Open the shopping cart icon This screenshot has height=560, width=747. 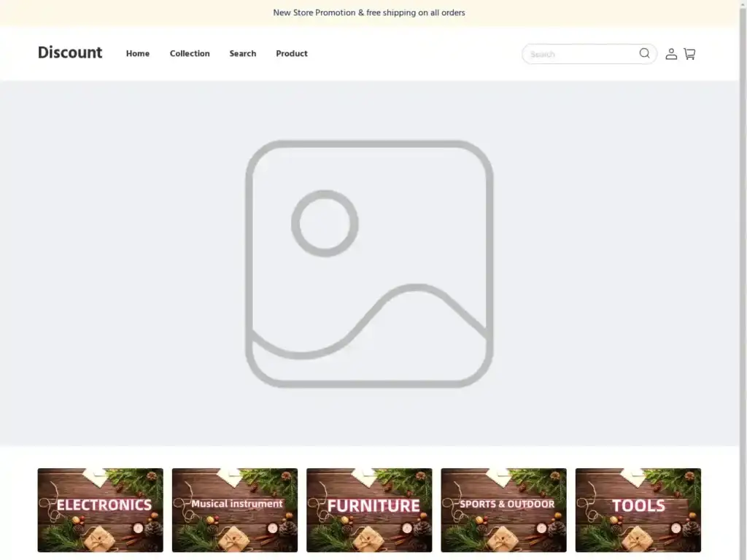pyautogui.click(x=689, y=54)
